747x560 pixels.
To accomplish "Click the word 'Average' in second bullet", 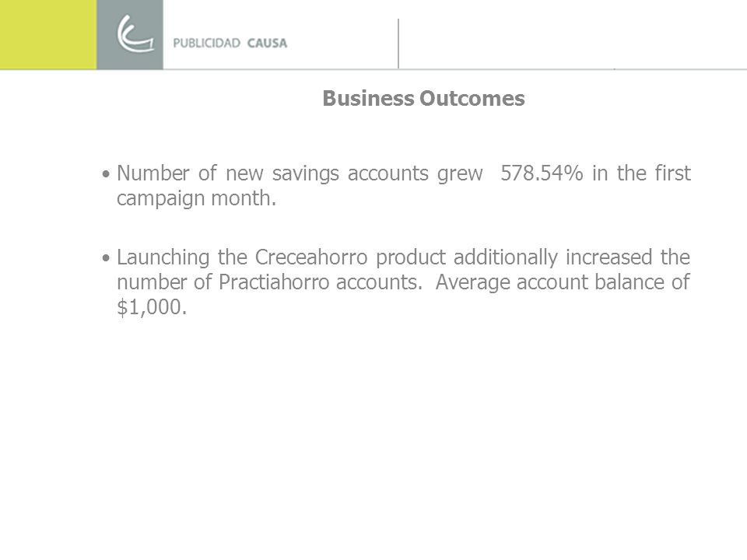I will tap(472, 283).
